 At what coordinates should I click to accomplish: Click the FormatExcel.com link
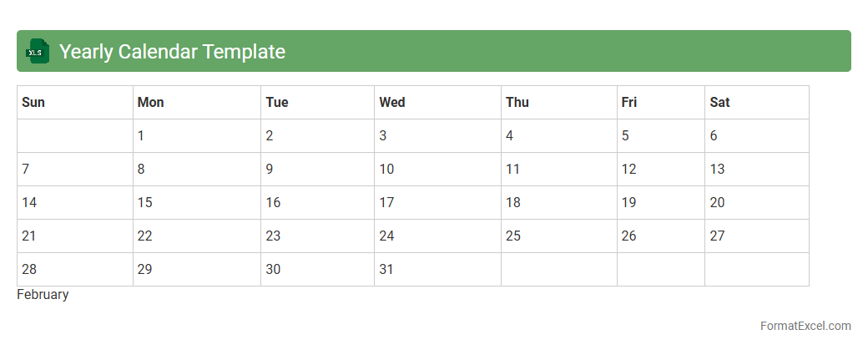tap(805, 326)
